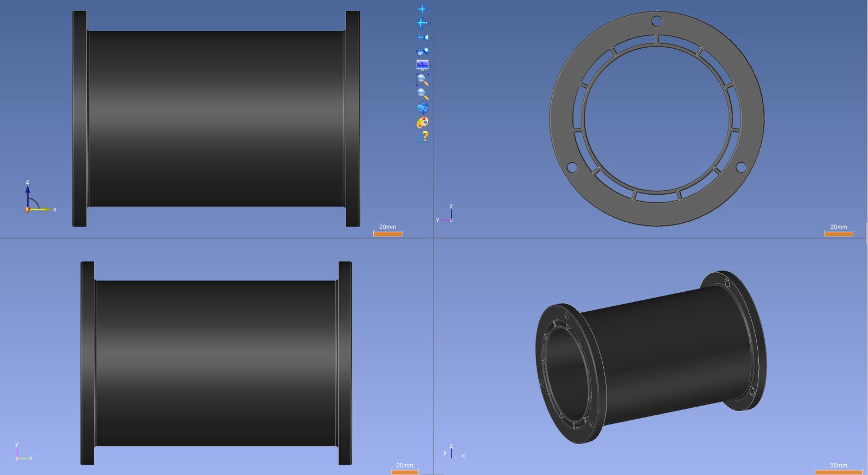Click the top bolt hole on the flange ring

coord(656,22)
